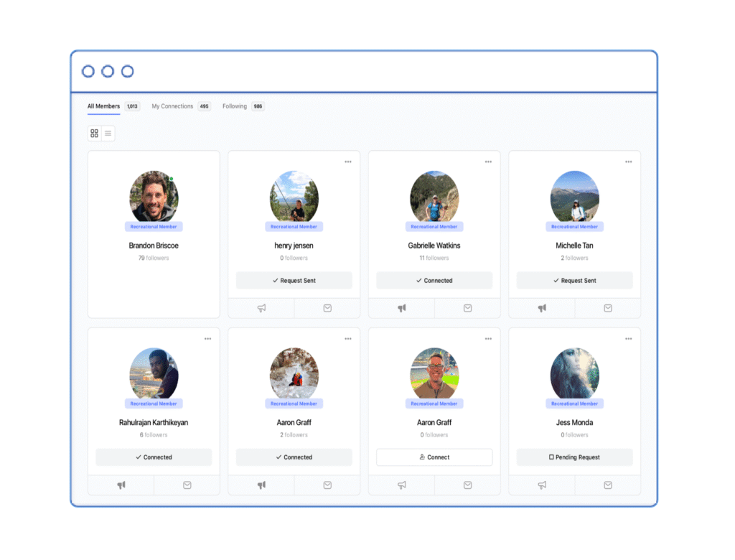Click Gabrielle Watkins' profile photo
The width and height of the screenshot is (735, 560).
pyautogui.click(x=434, y=196)
